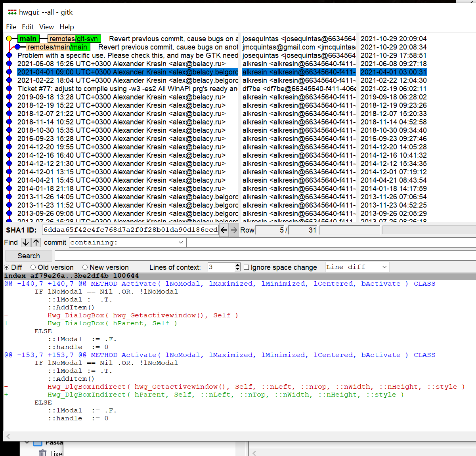
Task: Select the Old version radio button
Action: pyautogui.click(x=33, y=267)
